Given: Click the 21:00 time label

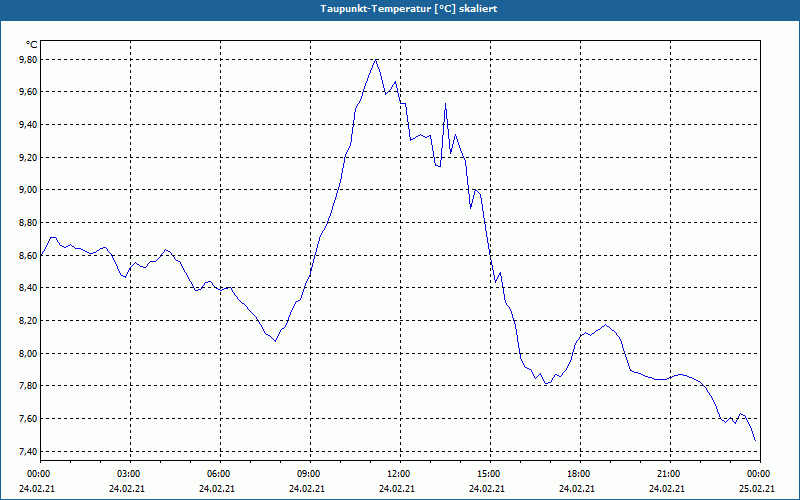Looking at the screenshot, I should [669, 474].
